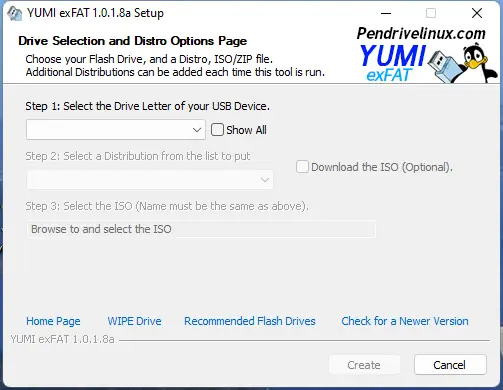Click the Tux penguin mascot image

(x=478, y=62)
